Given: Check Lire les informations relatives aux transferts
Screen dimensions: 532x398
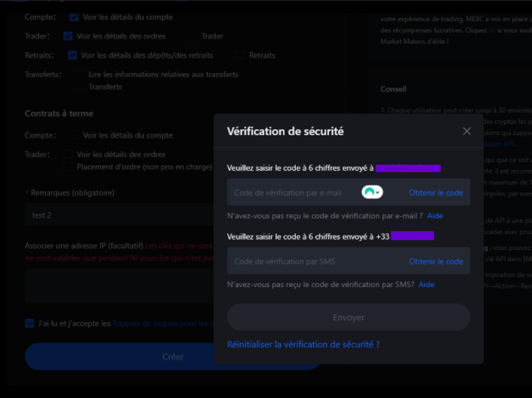Looking at the screenshot, I should [x=79, y=75].
